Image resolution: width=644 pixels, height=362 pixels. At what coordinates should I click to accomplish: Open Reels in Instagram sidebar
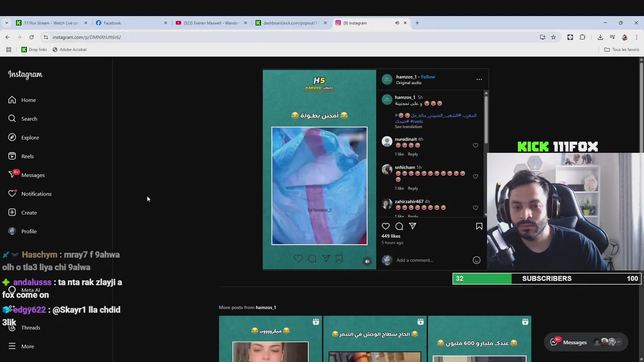[21, 156]
